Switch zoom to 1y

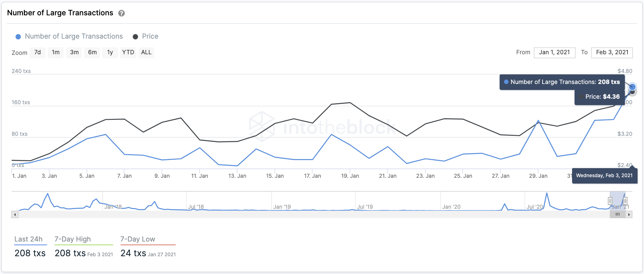tap(110, 52)
